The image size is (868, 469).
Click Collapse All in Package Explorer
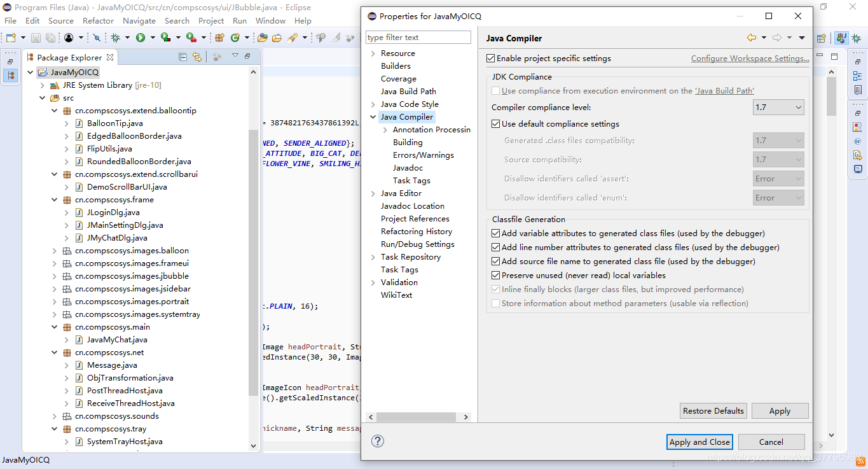point(183,57)
